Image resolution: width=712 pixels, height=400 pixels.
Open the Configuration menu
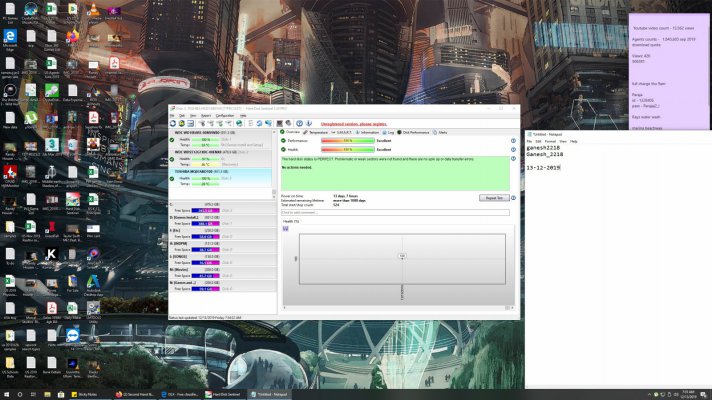click(x=225, y=116)
